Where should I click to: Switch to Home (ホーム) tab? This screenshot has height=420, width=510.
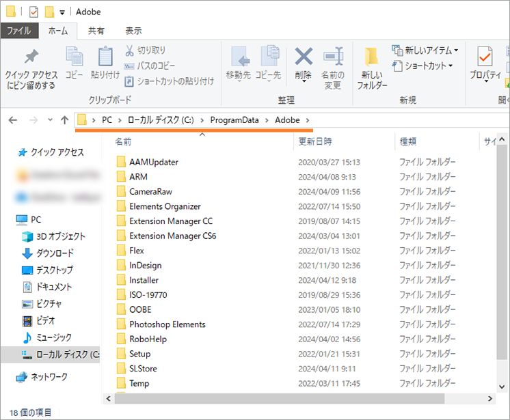tap(58, 31)
